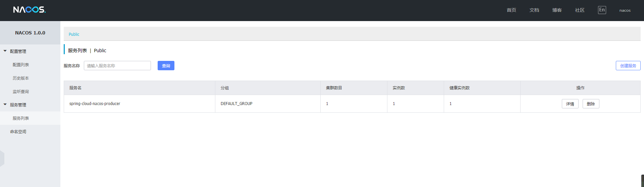Click the NACOS logo in header
Image resolution: width=644 pixels, height=187 pixels.
click(30, 10)
